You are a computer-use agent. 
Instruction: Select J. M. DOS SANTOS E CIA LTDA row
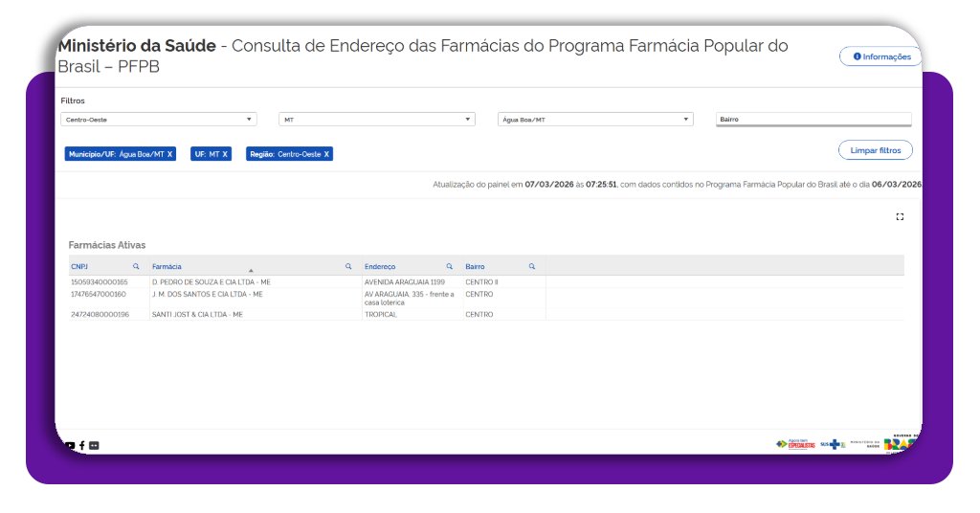pyautogui.click(x=208, y=294)
